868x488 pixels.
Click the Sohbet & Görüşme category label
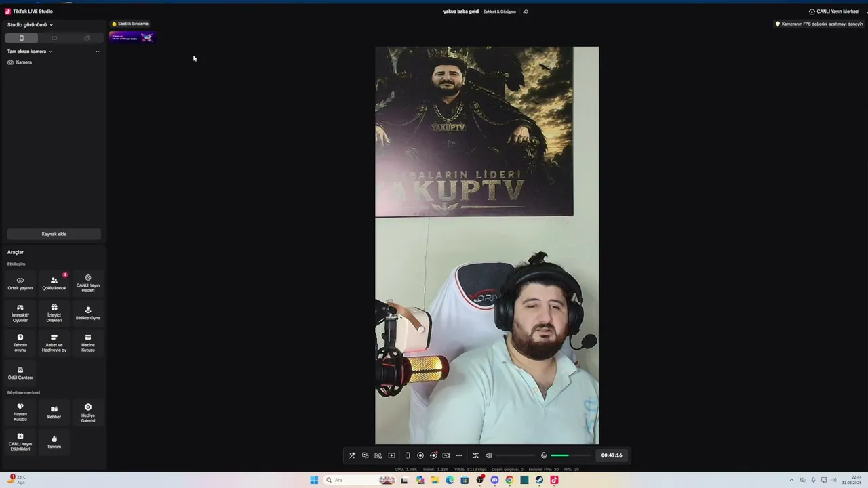(500, 12)
